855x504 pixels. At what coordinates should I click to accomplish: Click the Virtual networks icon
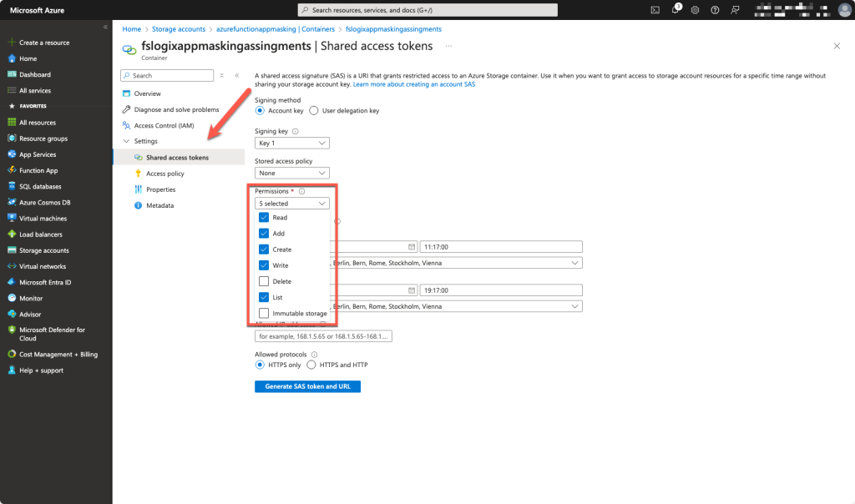click(12, 266)
